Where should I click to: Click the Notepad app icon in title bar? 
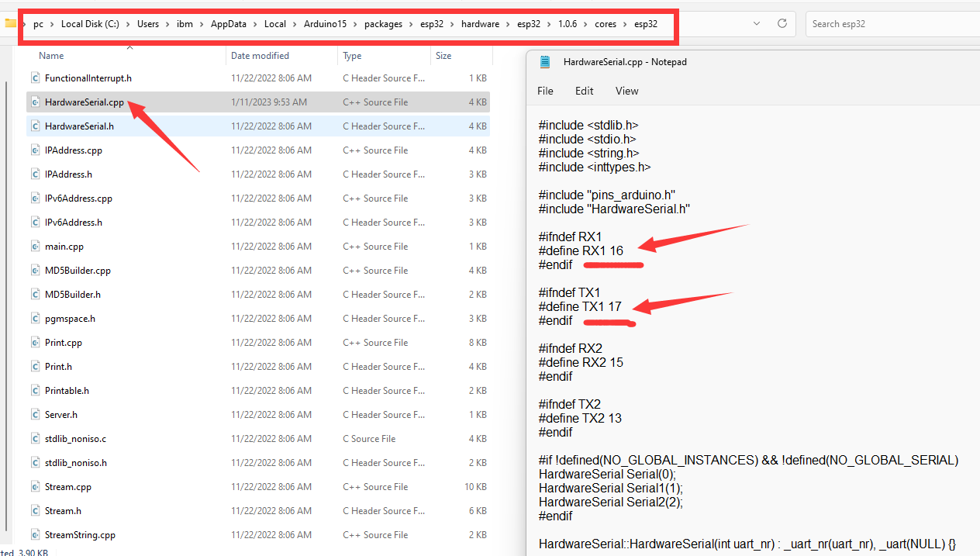546,62
